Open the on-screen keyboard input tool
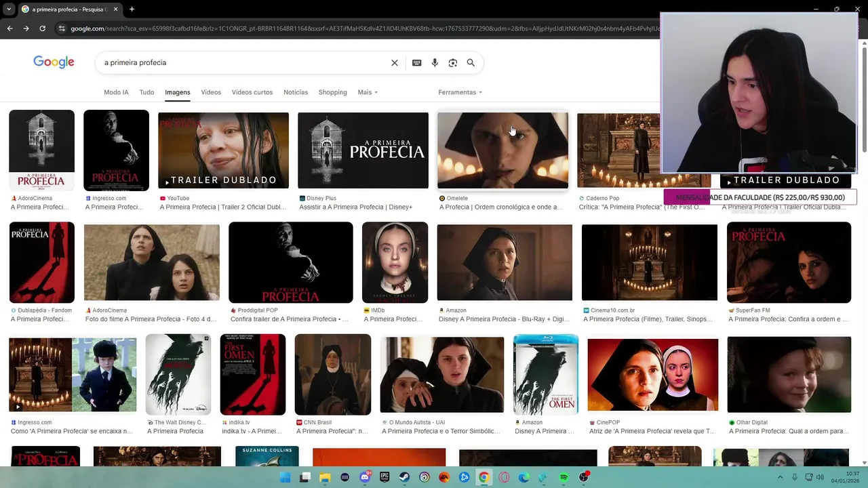The height and width of the screenshot is (488, 868). point(416,62)
